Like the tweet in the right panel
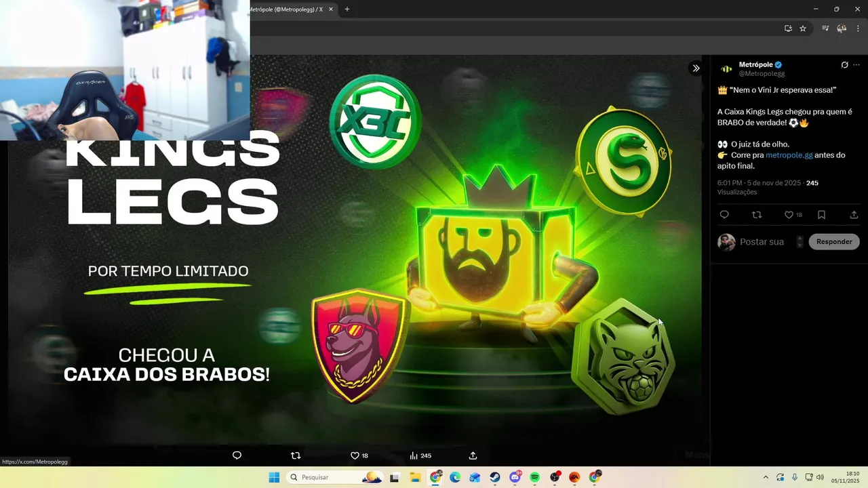 click(x=789, y=215)
